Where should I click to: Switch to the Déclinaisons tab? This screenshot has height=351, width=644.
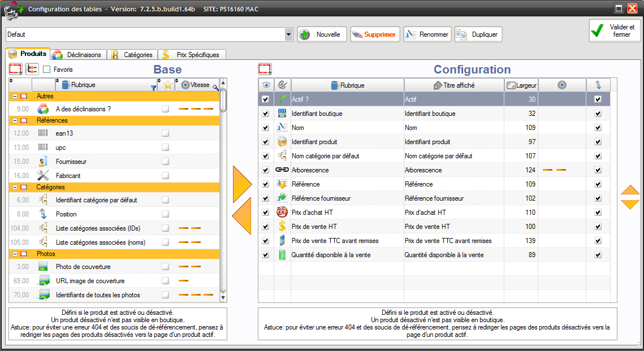point(77,55)
